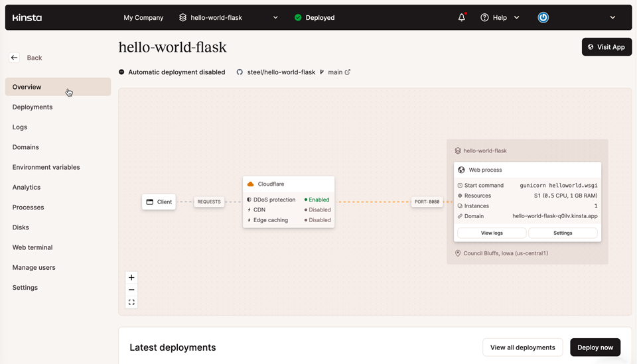Click the main branch link
This screenshot has width=637, height=364.
tap(335, 72)
